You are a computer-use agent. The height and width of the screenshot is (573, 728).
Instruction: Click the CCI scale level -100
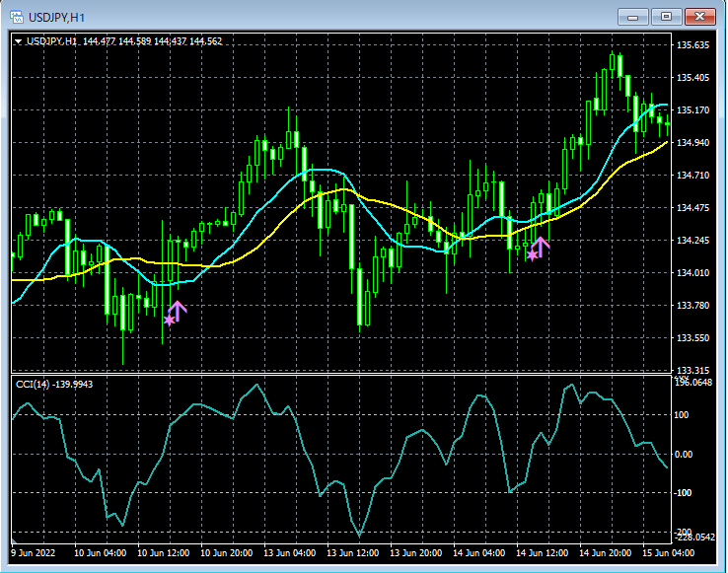[683, 493]
